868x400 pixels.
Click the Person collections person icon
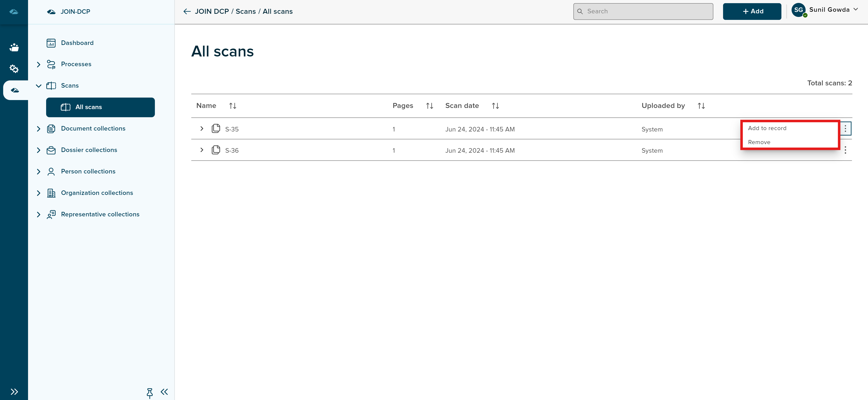(x=51, y=171)
